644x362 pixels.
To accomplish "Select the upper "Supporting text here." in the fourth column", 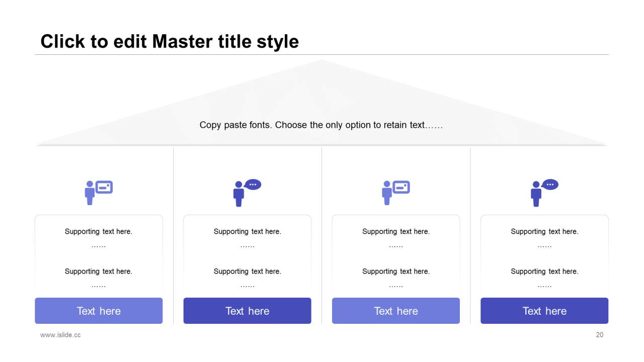I will coord(544,232).
